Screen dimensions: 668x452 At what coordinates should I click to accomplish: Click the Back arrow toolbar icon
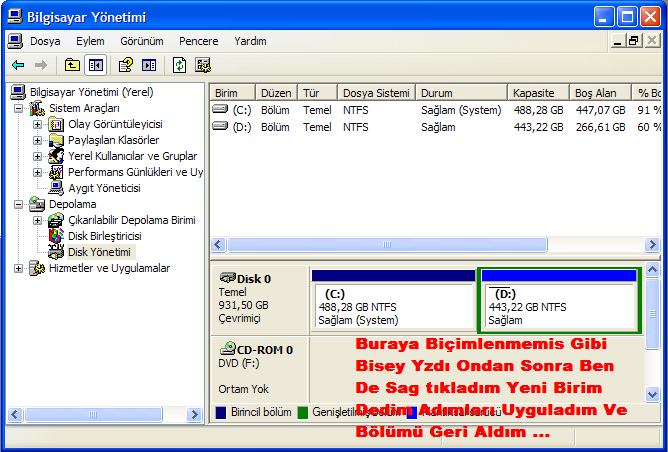(18, 65)
